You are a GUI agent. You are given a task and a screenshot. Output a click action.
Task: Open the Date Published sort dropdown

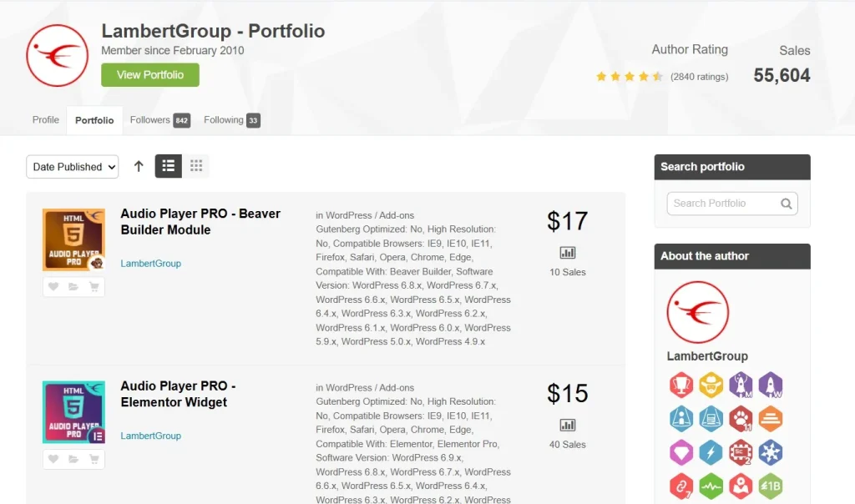73,167
